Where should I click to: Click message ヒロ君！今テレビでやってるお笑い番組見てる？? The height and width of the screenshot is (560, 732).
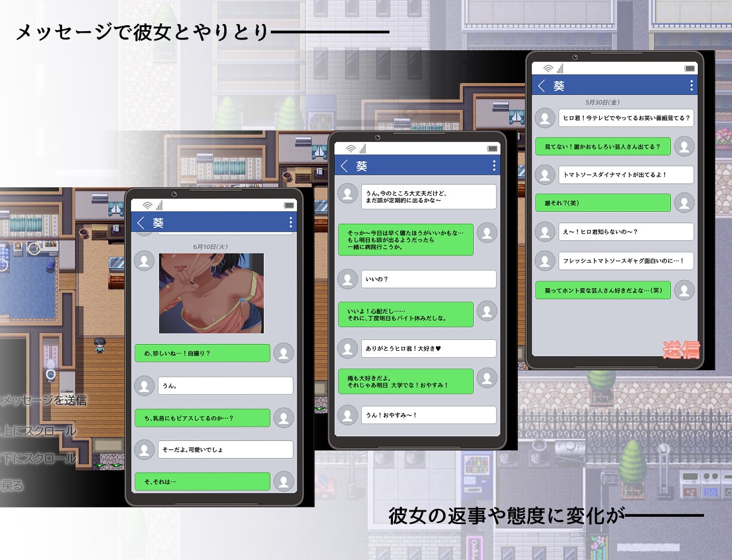click(626, 118)
